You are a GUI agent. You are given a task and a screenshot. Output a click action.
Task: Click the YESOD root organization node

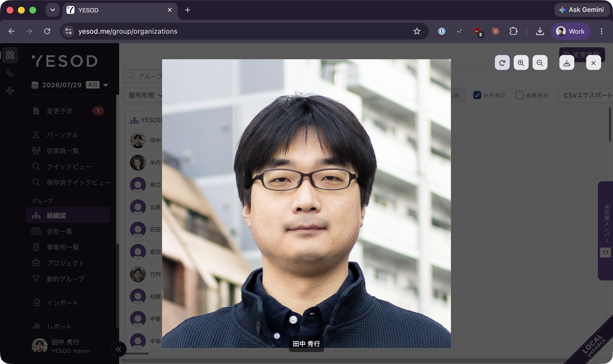point(146,120)
